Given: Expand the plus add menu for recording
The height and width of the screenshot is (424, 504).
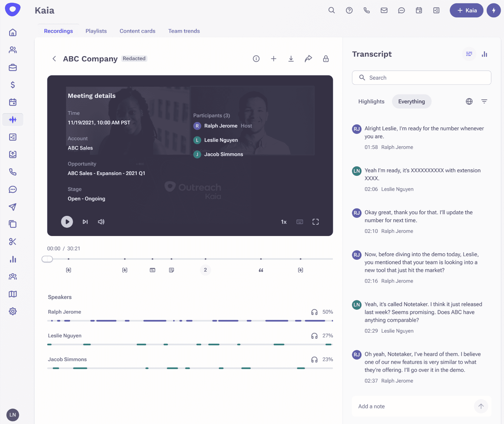Looking at the screenshot, I should 274,59.
